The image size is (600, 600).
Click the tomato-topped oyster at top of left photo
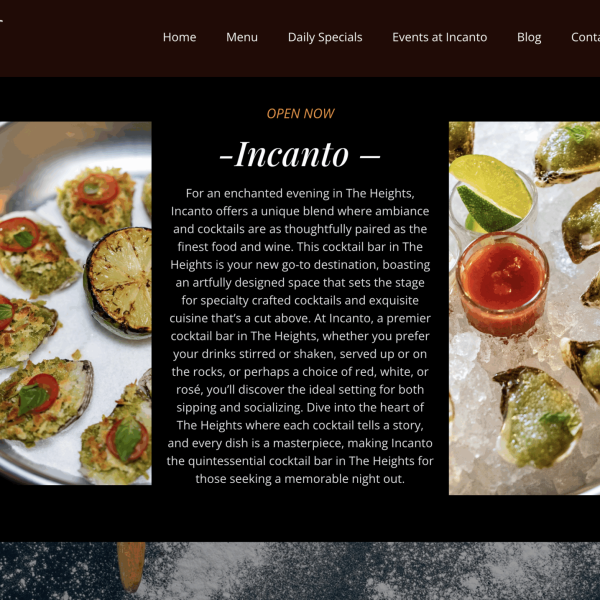pyautogui.click(x=96, y=203)
